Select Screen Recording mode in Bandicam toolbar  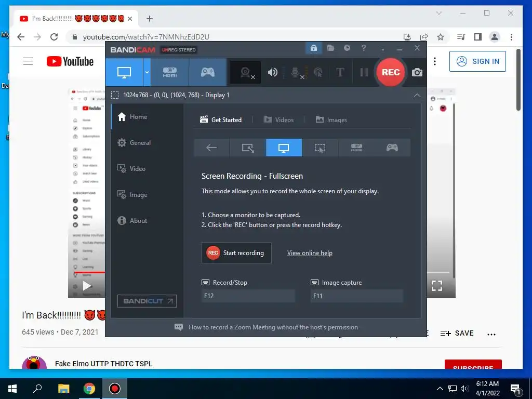124,72
